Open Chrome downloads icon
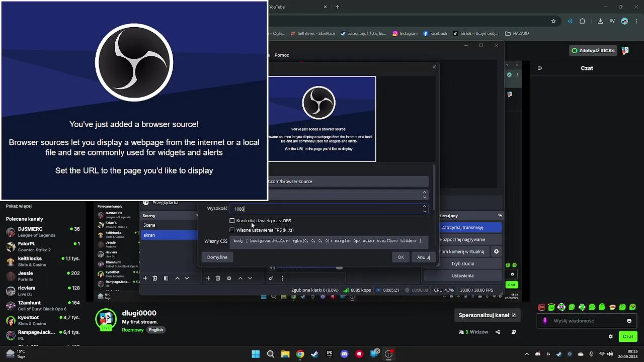The height and width of the screenshot is (362, 644). coord(600,21)
